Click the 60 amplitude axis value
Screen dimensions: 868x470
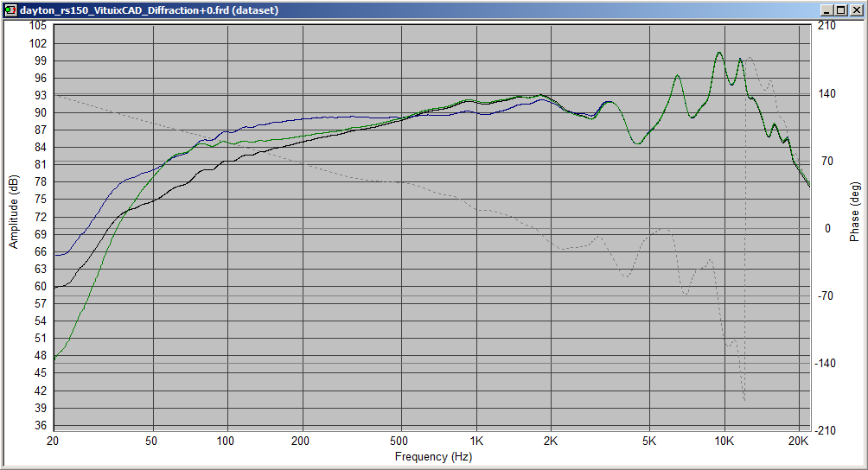point(41,286)
